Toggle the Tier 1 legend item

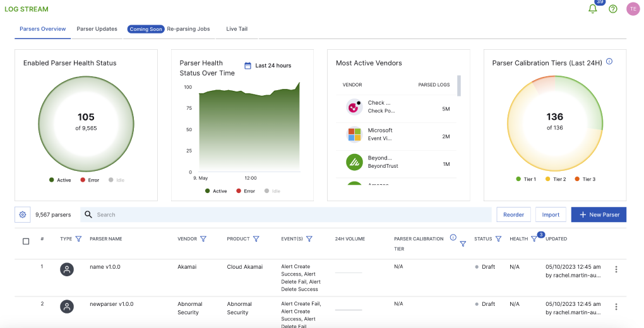[x=526, y=179]
